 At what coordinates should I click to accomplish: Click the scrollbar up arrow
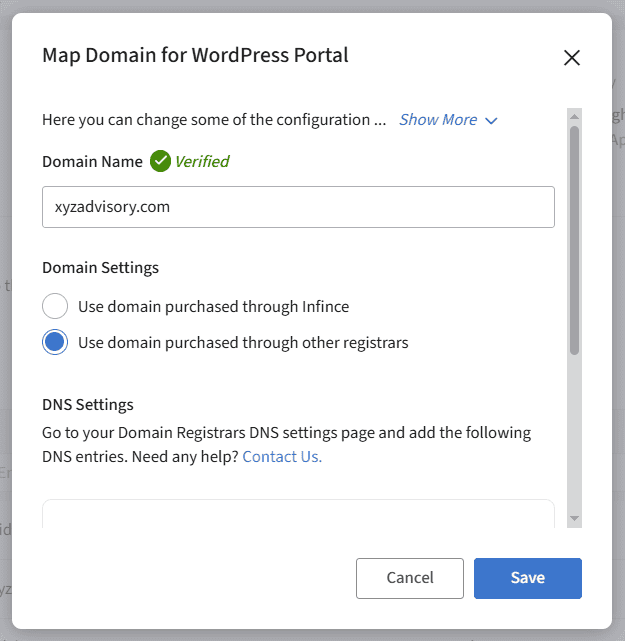click(574, 116)
